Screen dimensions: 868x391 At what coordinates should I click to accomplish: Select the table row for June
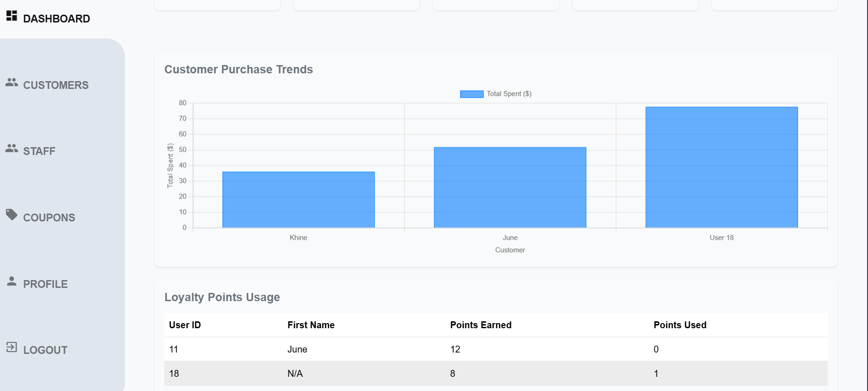495,349
